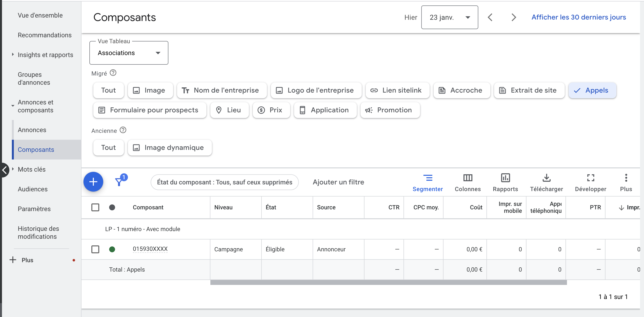Click green status dot for 015930XXXX
This screenshot has width=644, height=317.
tap(112, 249)
